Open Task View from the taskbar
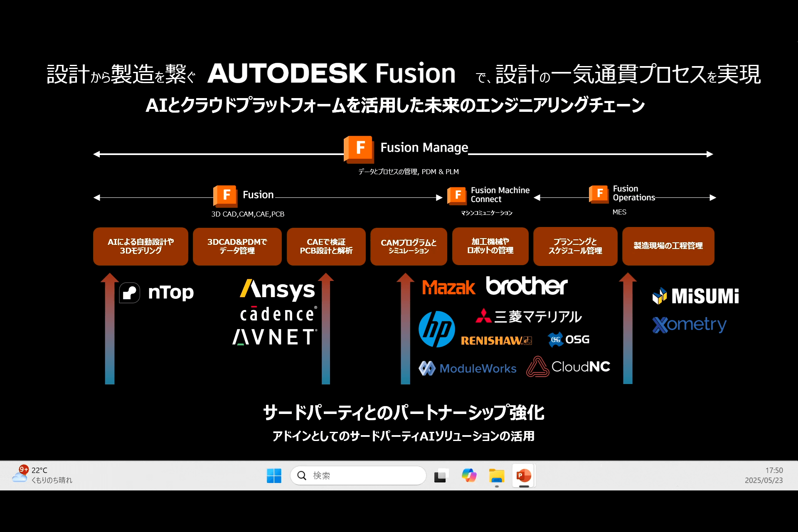The image size is (798, 532). pos(441,475)
